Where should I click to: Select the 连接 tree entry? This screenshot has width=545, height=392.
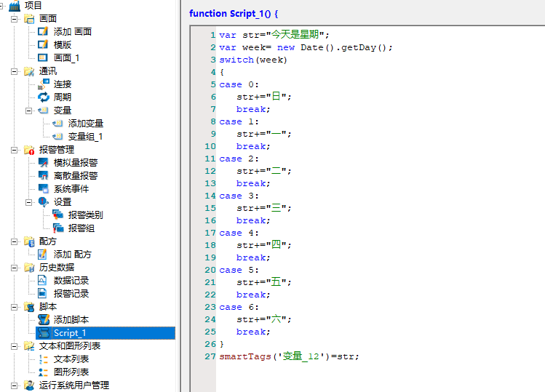pyautogui.click(x=63, y=84)
